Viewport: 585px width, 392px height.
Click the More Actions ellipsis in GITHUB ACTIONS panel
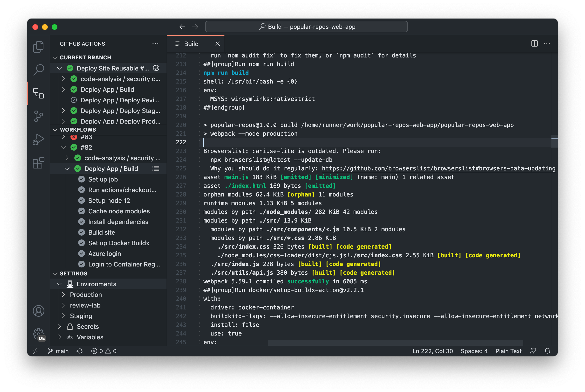[x=155, y=44]
